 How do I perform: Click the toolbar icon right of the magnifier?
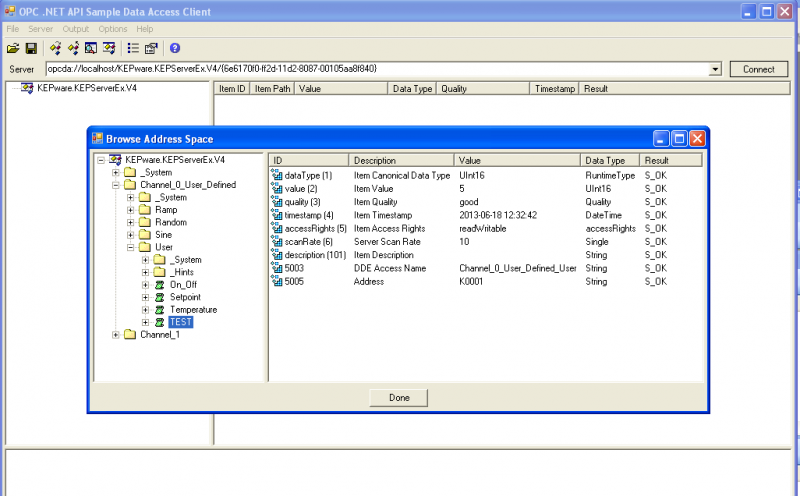tap(109, 48)
